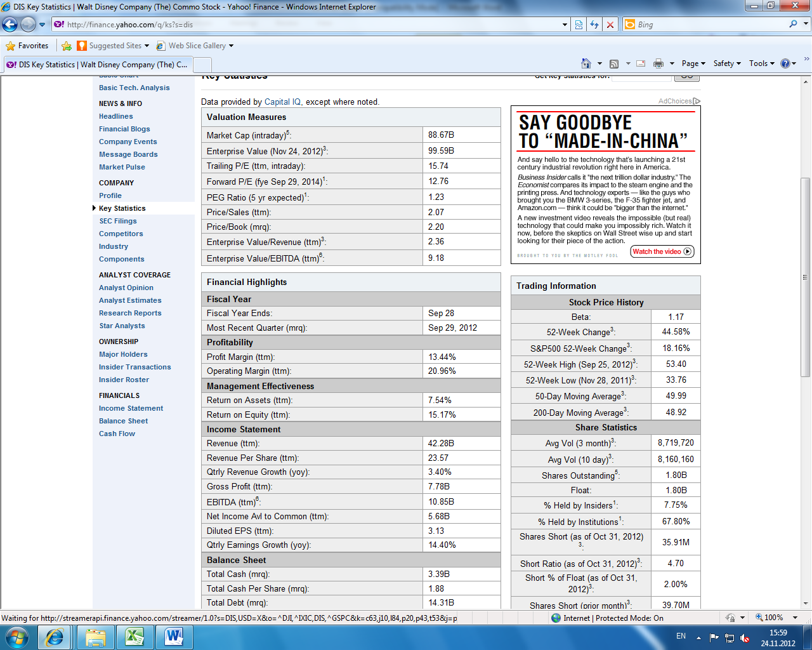The width and height of the screenshot is (812, 650).
Task: Click the Refresh page icon
Action: 594,25
